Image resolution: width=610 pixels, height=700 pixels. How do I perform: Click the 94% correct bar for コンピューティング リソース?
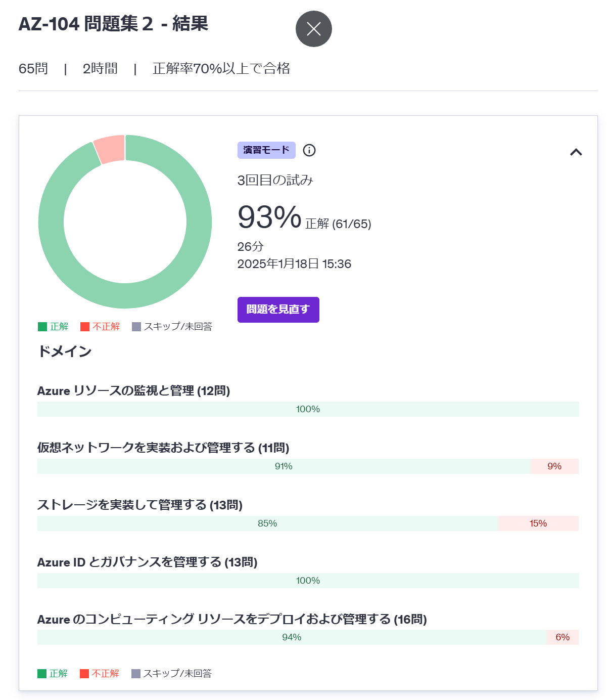292,637
